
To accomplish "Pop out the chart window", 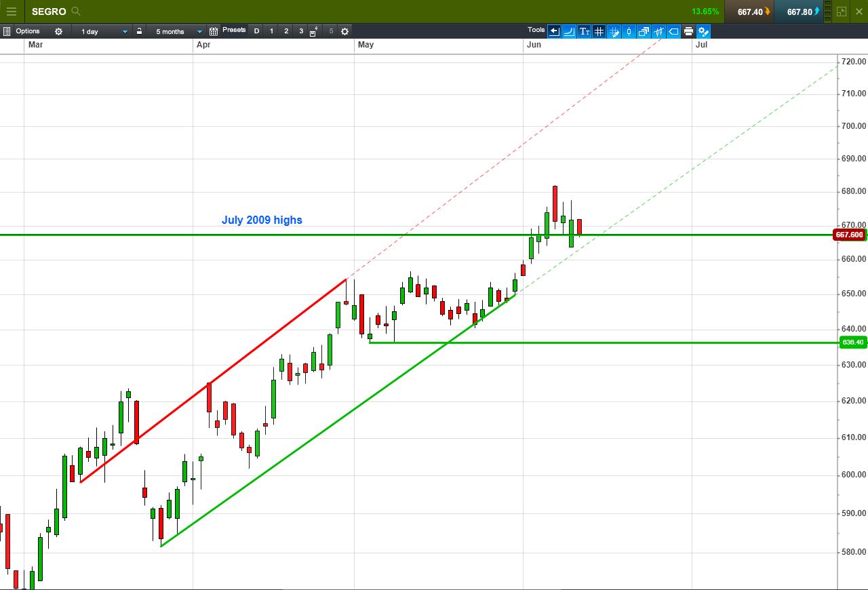I will pyautogui.click(x=842, y=12).
